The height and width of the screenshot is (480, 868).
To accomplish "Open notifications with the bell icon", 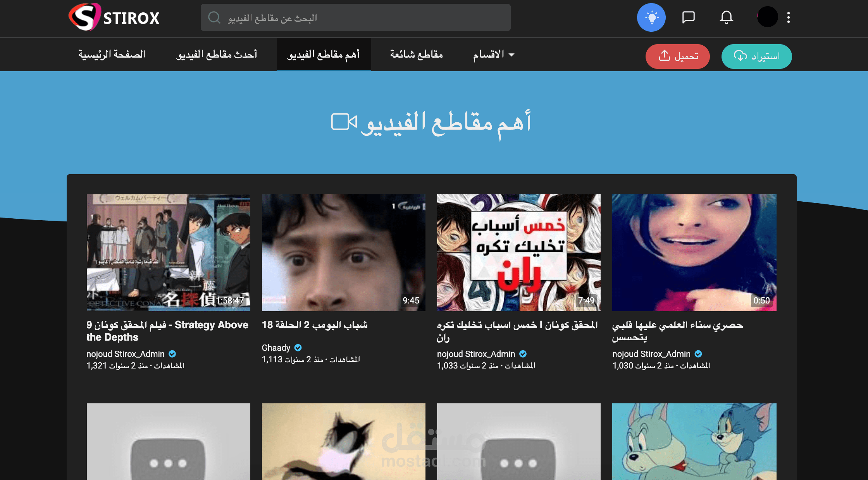I will point(727,17).
